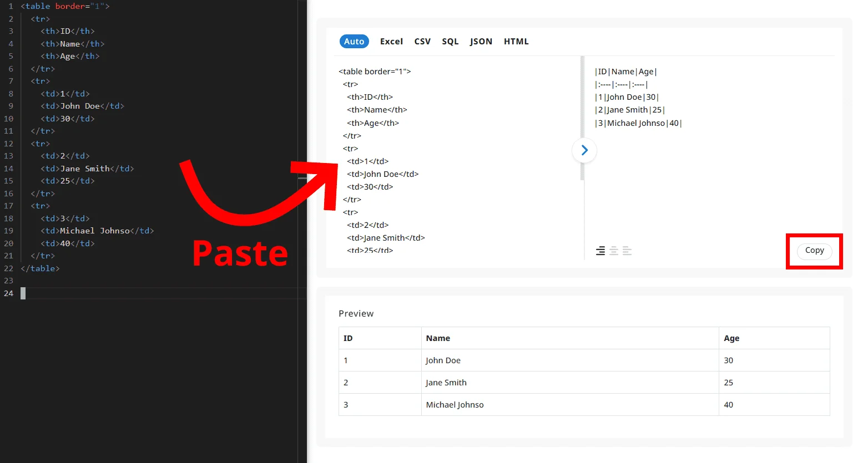Viewport: 868px width, 463px height.
Task: Click the |ID|Name|Age| output line
Action: click(626, 72)
